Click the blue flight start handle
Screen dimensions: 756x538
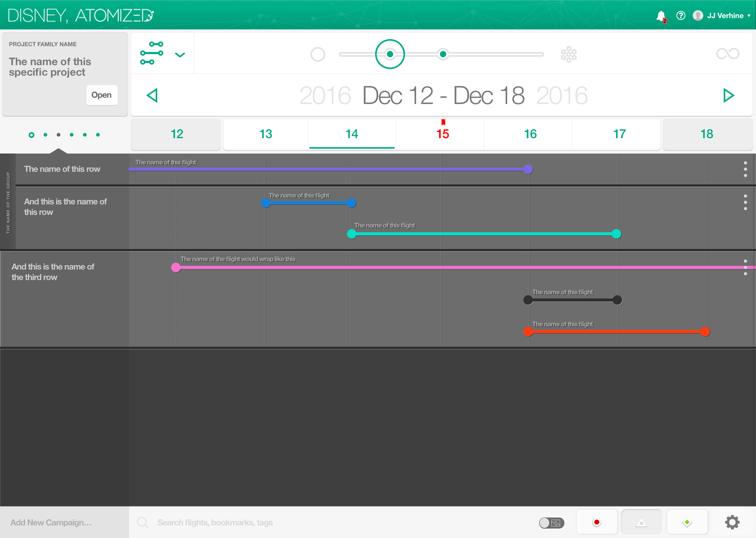266,203
